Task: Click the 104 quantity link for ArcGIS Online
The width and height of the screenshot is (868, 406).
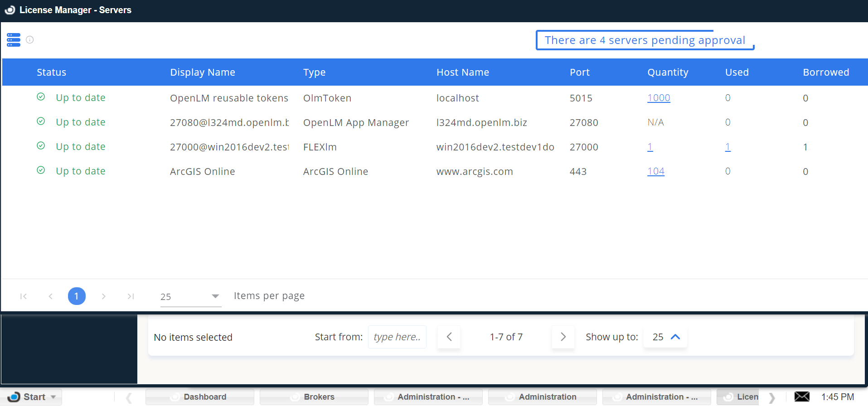Action: point(655,171)
